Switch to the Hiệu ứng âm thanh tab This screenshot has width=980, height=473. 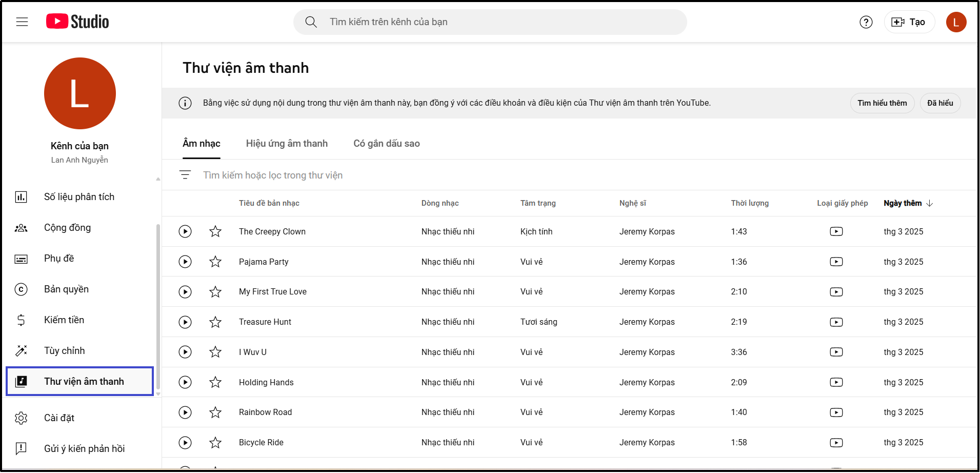coord(287,144)
